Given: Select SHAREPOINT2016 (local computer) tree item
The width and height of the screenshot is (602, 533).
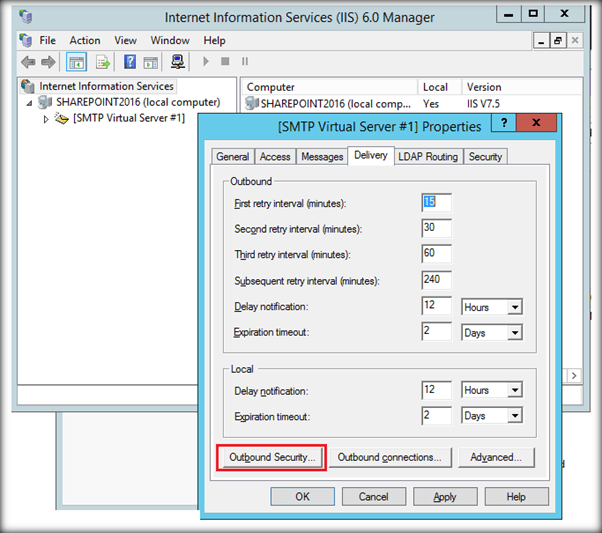Looking at the screenshot, I should [138, 103].
